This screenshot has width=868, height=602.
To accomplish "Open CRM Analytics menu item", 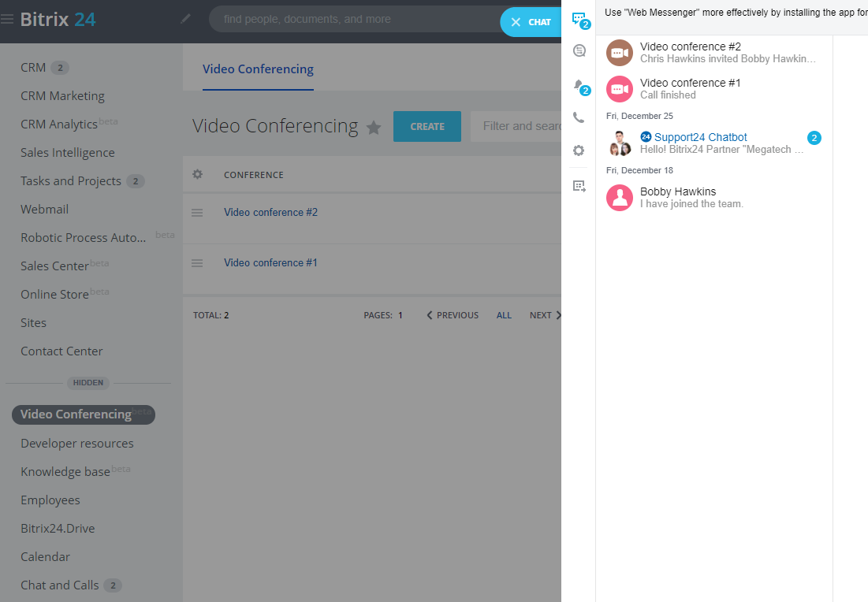I will [58, 124].
